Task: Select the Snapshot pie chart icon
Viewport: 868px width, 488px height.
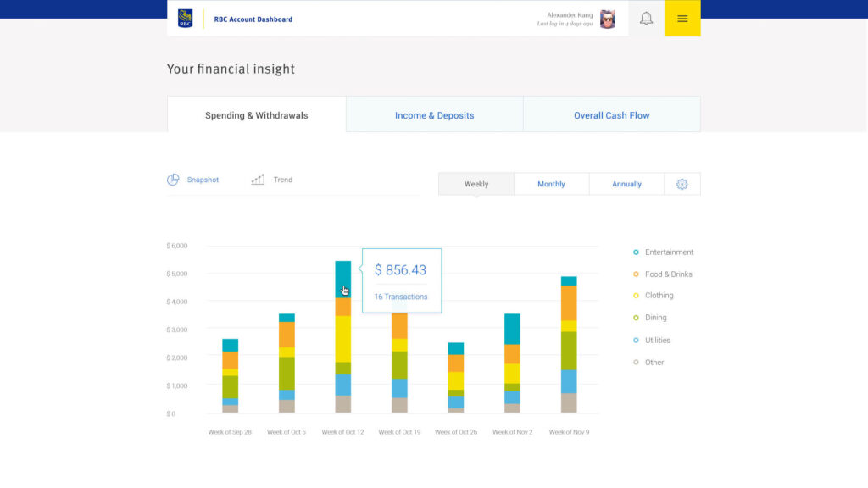Action: pos(173,180)
